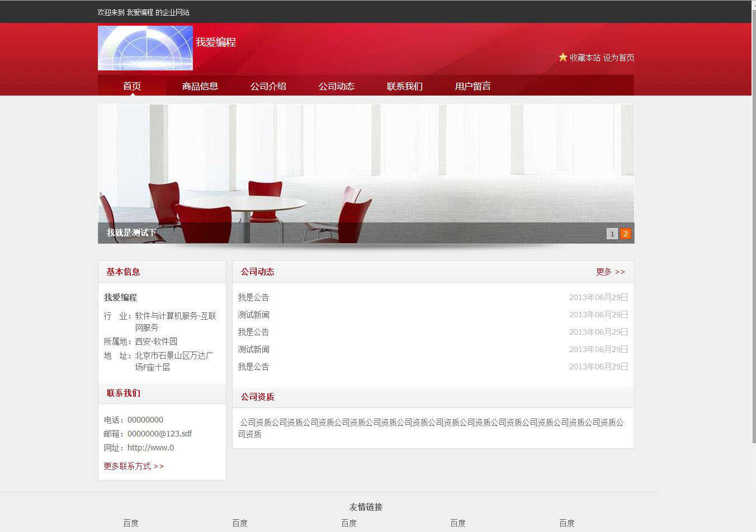Open the 联系我们 navigation item
This screenshot has width=756, height=532.
click(404, 85)
